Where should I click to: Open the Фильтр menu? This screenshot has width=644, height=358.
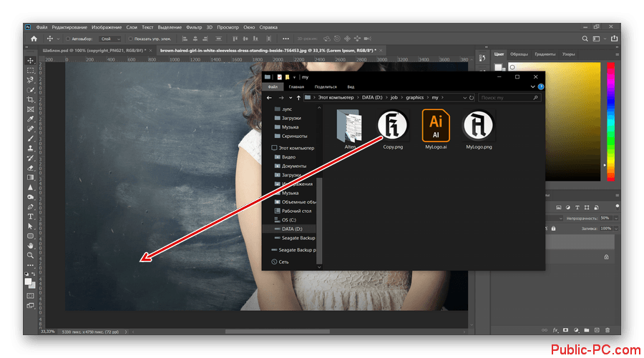pos(194,27)
